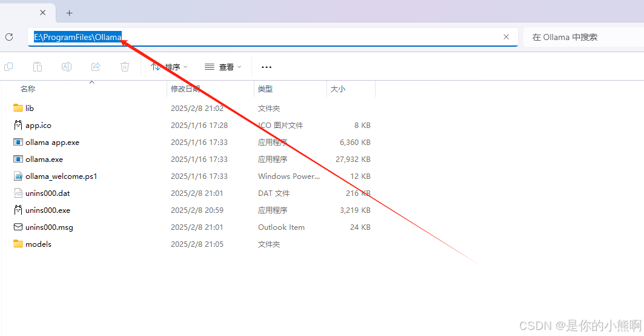Click the 27,932 KB size value
The image size is (644, 336).
click(353, 159)
